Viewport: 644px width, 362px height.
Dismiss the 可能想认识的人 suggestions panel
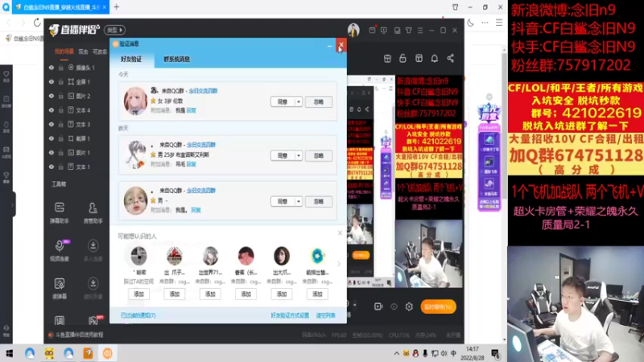click(x=340, y=232)
